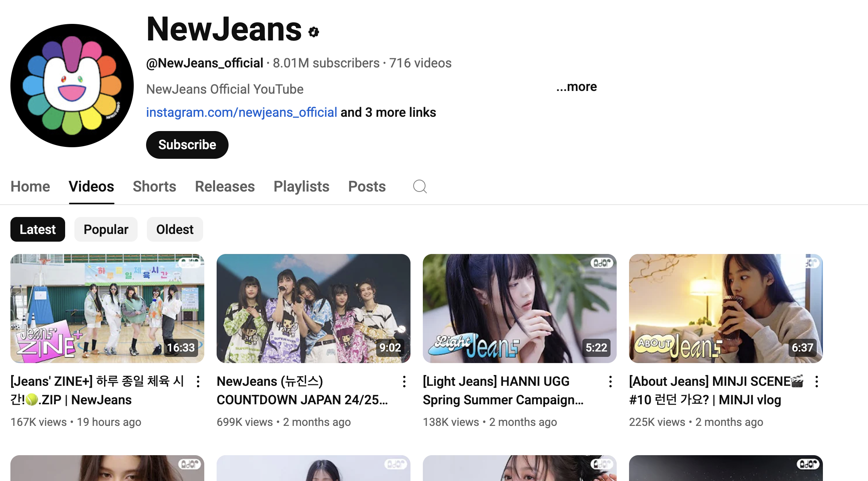The height and width of the screenshot is (481, 868).
Task: Switch to the Playlists tab
Action: (301, 187)
